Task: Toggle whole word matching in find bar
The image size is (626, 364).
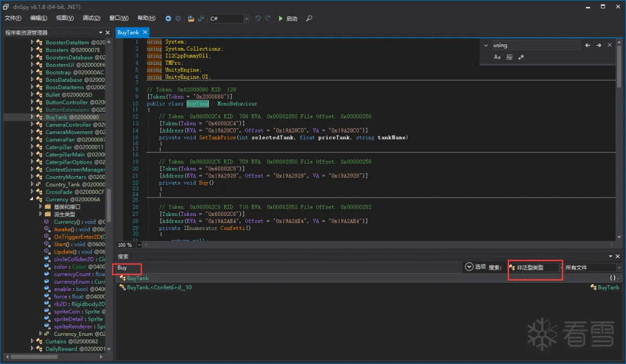Action: tap(509, 57)
